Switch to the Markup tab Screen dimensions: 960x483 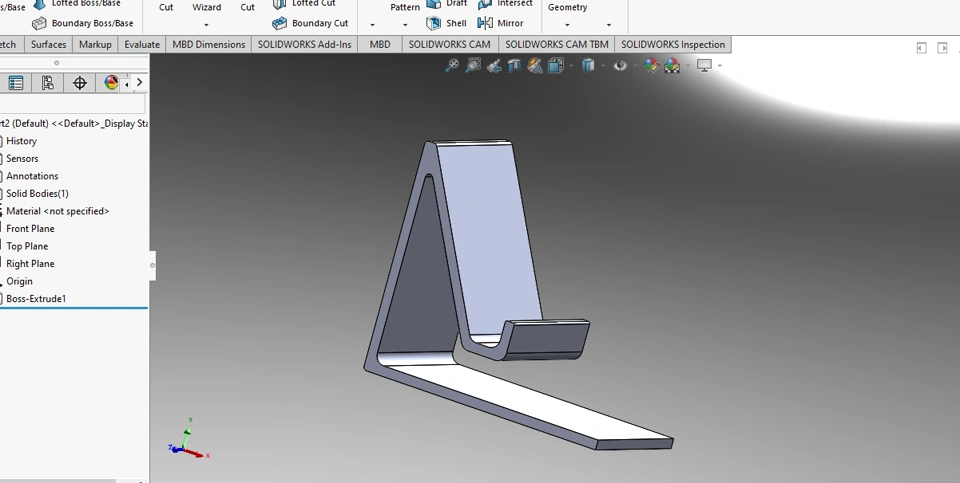coord(95,44)
